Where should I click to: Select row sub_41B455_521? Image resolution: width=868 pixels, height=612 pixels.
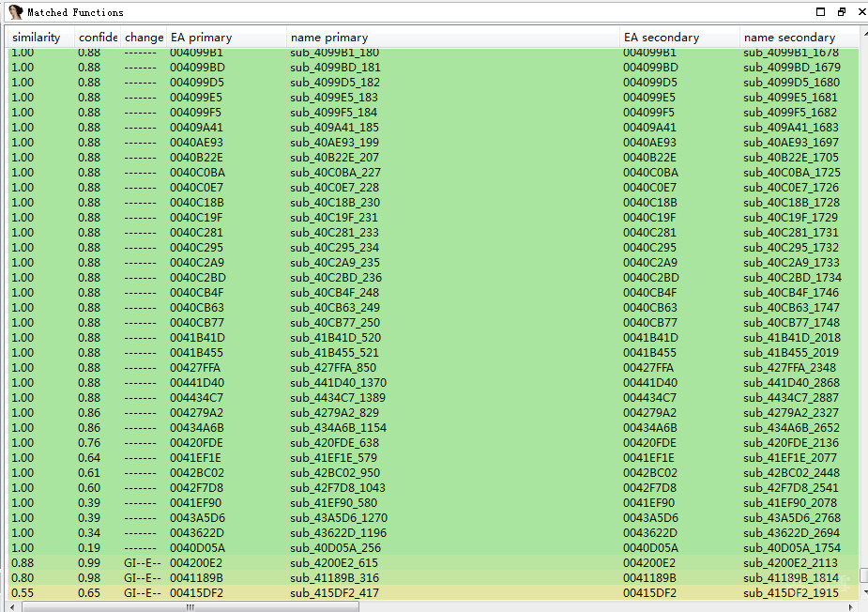point(433,353)
